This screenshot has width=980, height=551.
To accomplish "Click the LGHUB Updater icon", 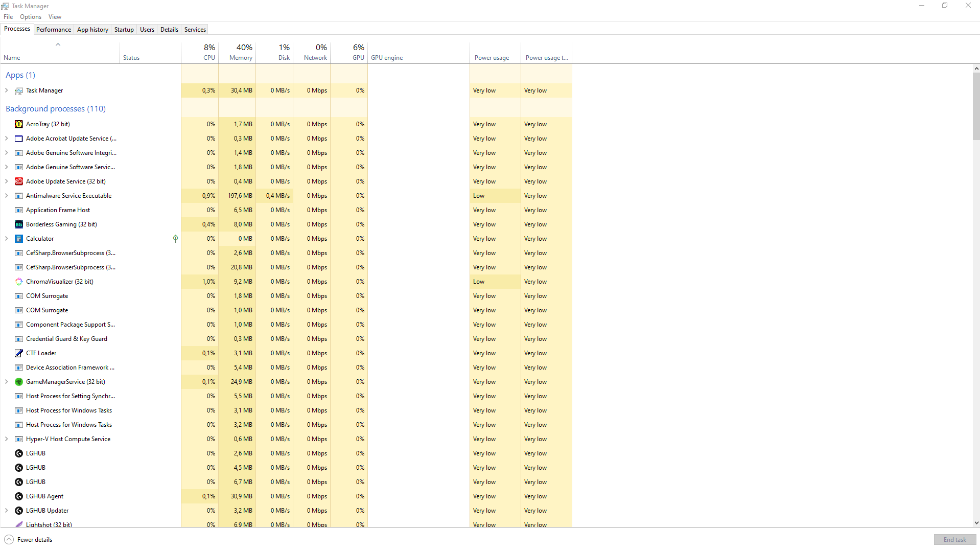I will coord(19,511).
